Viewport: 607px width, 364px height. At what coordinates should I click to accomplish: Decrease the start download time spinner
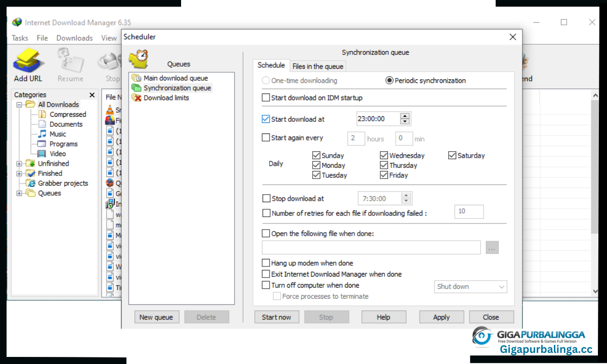[405, 122]
